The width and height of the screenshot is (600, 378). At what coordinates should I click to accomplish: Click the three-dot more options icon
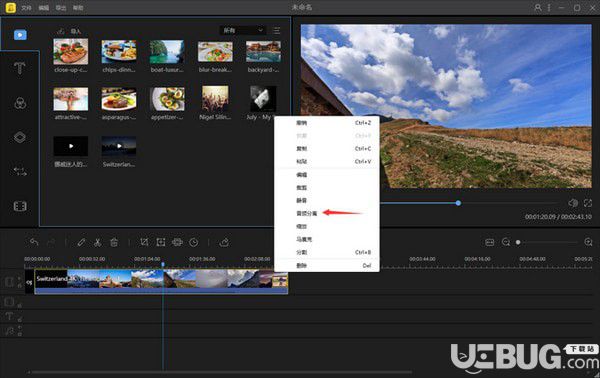pyautogui.click(x=549, y=7)
